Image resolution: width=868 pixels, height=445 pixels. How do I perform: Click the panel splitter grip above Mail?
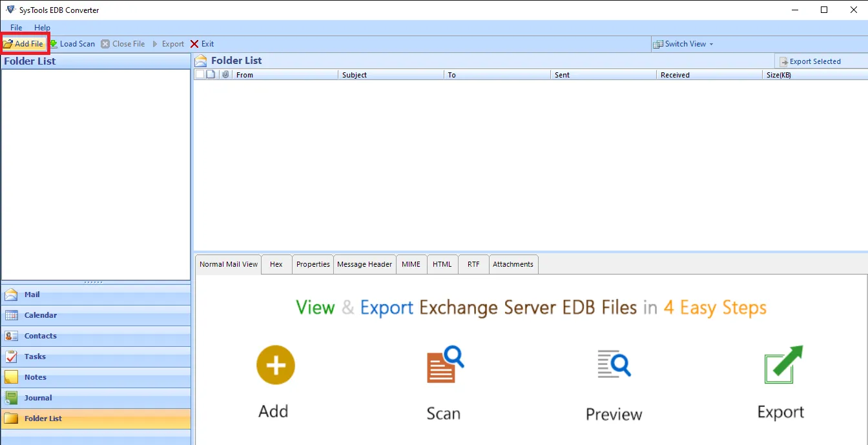tap(94, 282)
